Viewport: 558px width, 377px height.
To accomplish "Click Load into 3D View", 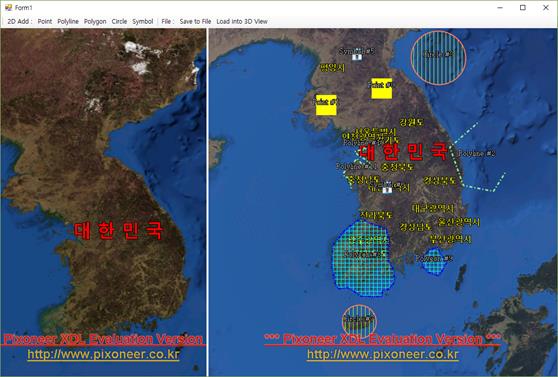I will click(242, 21).
